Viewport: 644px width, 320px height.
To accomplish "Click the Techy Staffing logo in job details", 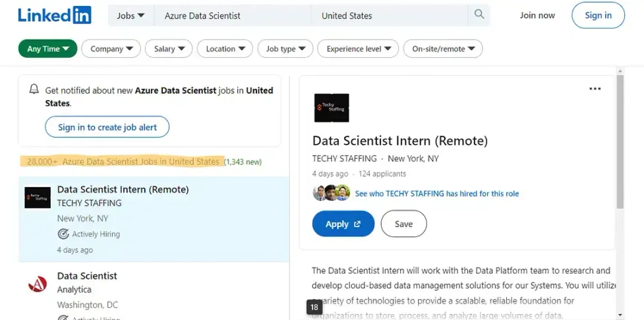I will [331, 108].
